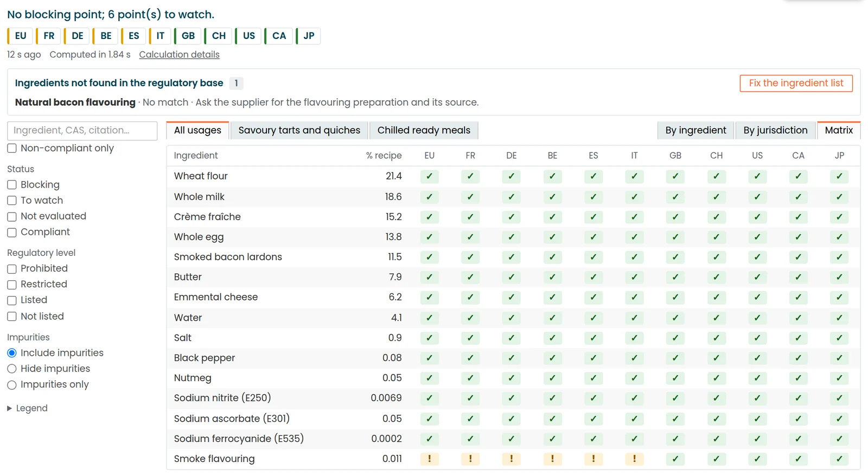Viewport: 868px width, 476px height.
Task: Click the JP checkmark for Whole milk
Action: pyautogui.click(x=839, y=197)
